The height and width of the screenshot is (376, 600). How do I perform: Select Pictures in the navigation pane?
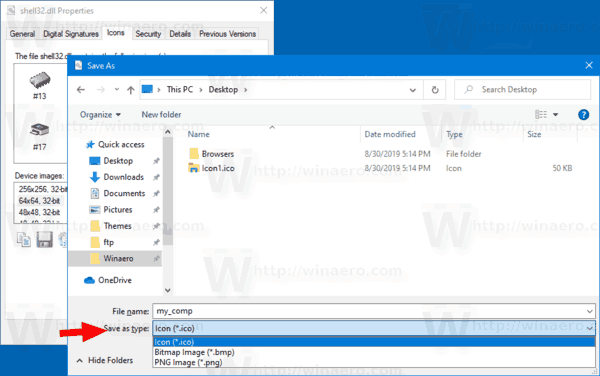[x=117, y=210]
